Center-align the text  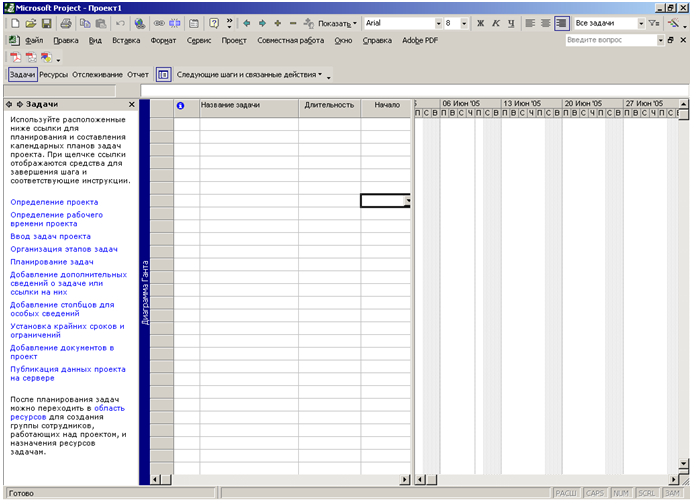click(546, 23)
